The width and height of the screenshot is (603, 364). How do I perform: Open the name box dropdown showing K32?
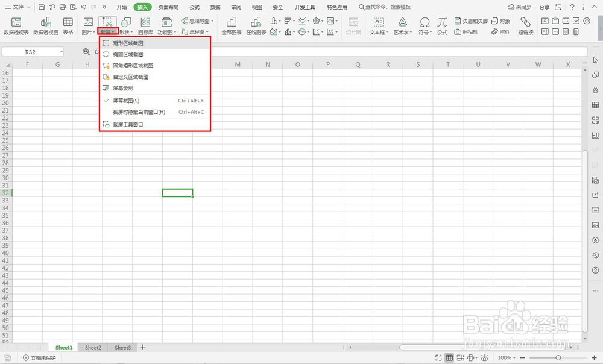62,52
